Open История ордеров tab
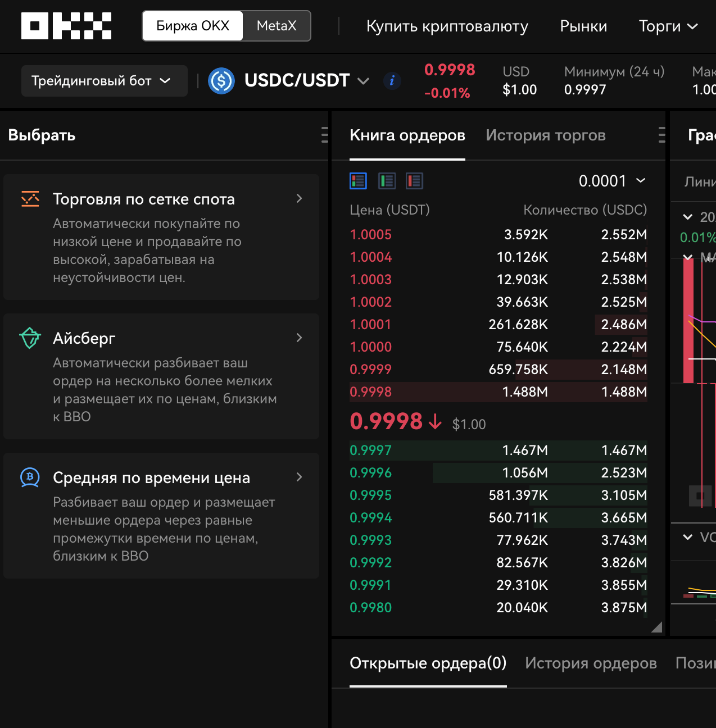The image size is (716, 728). pos(590,663)
